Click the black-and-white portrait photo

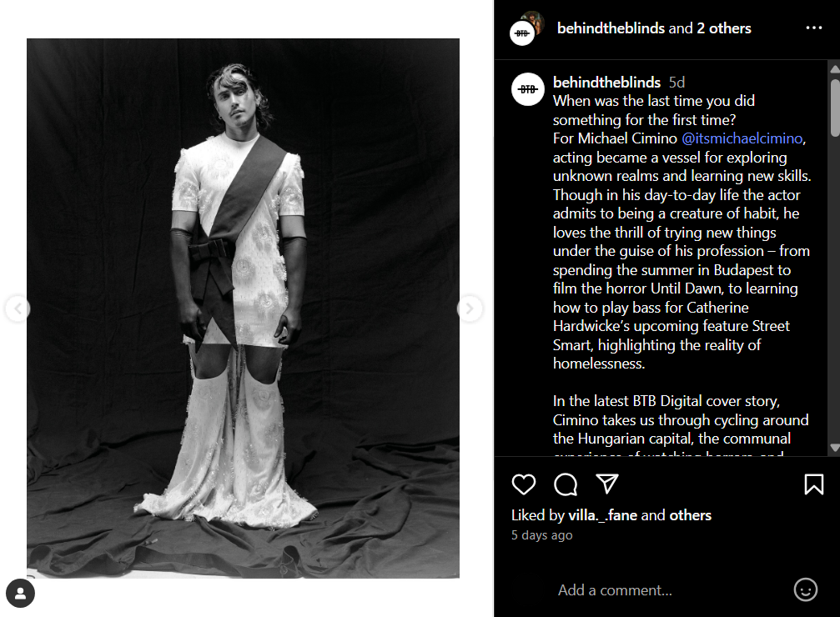pos(244,308)
